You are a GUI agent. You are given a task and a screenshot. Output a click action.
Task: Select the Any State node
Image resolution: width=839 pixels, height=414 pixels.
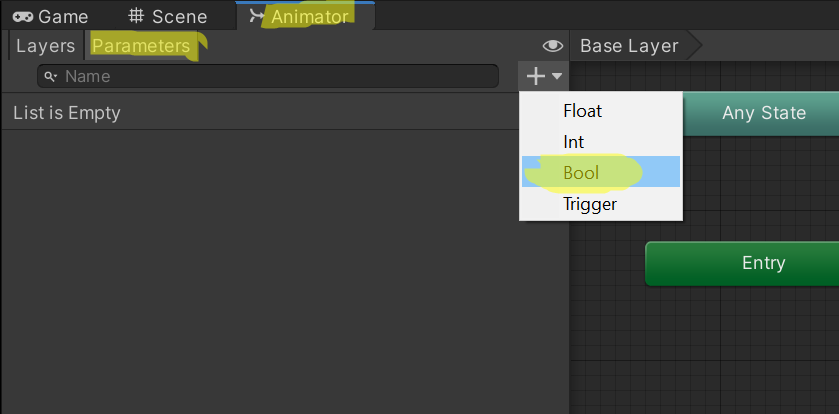point(763,113)
